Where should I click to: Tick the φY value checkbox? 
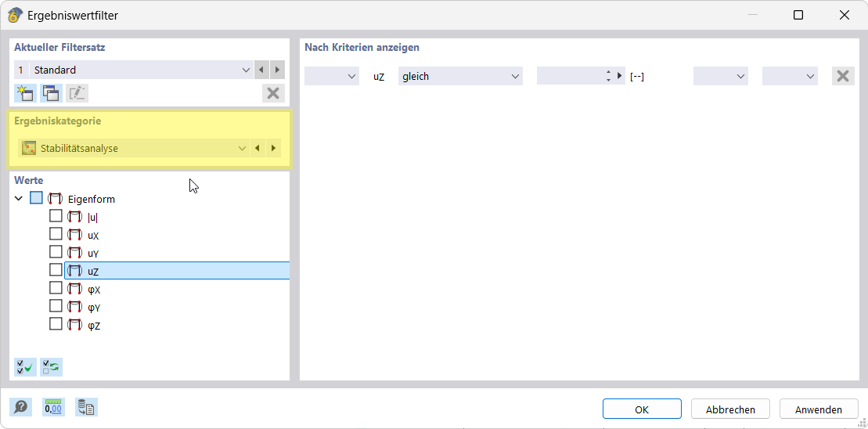56,306
